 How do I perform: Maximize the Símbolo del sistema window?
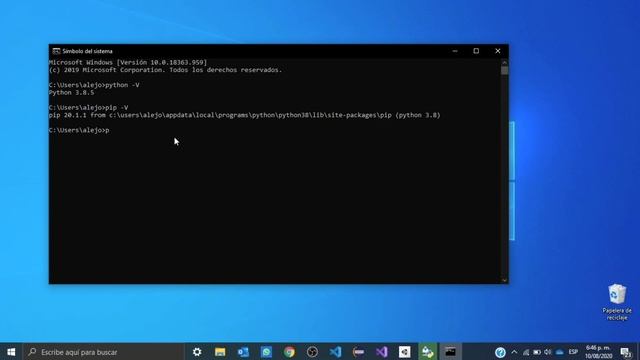[x=476, y=51]
